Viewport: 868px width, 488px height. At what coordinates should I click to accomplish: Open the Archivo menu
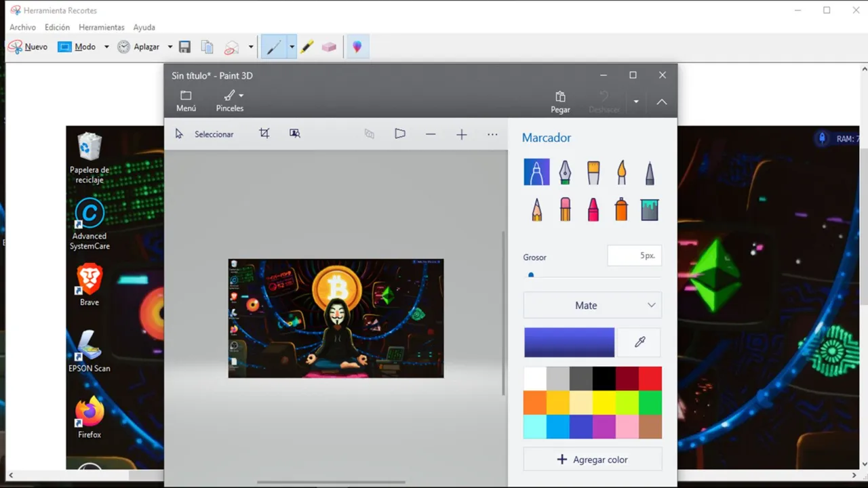[x=22, y=27]
